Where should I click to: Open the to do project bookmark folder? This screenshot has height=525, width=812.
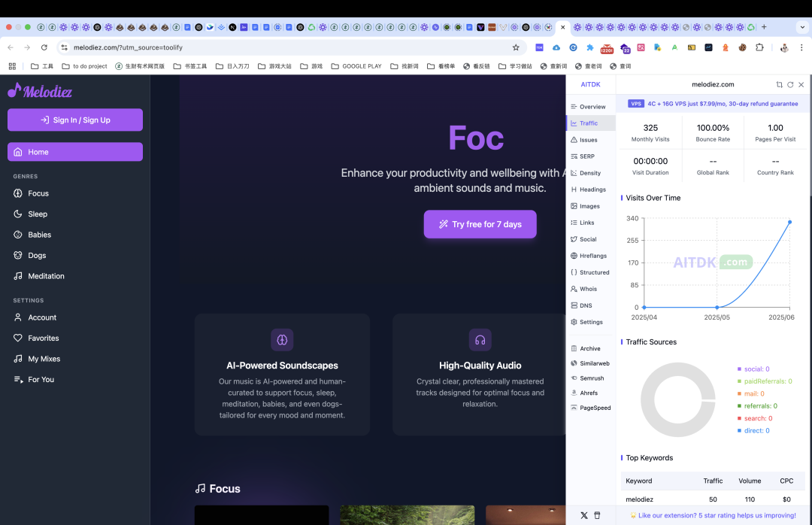84,66
